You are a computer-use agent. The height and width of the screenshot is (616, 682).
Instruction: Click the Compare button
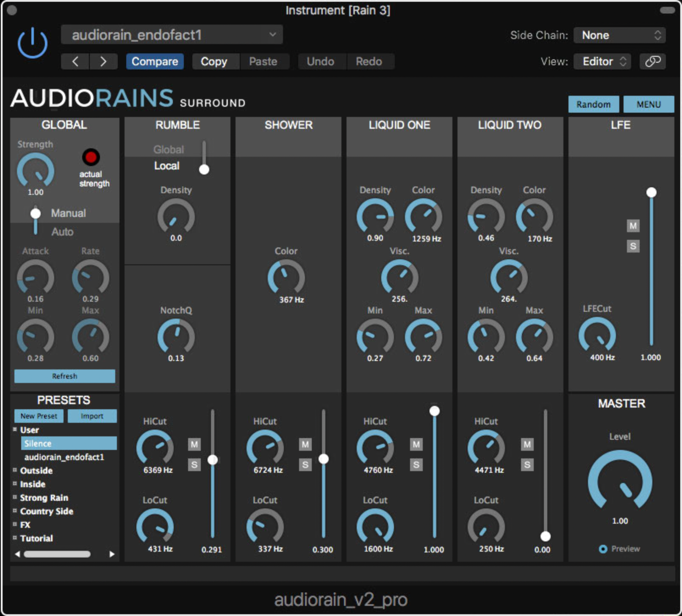(x=155, y=61)
